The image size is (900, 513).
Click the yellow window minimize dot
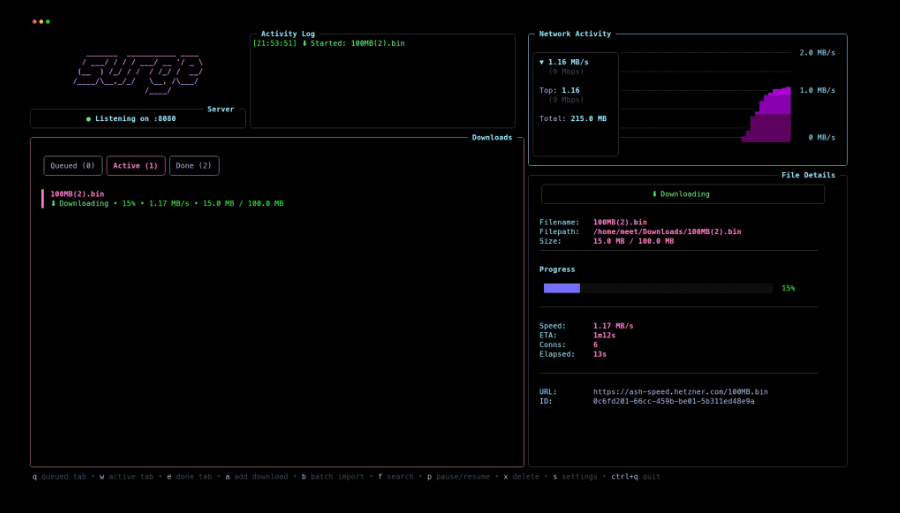click(x=41, y=22)
